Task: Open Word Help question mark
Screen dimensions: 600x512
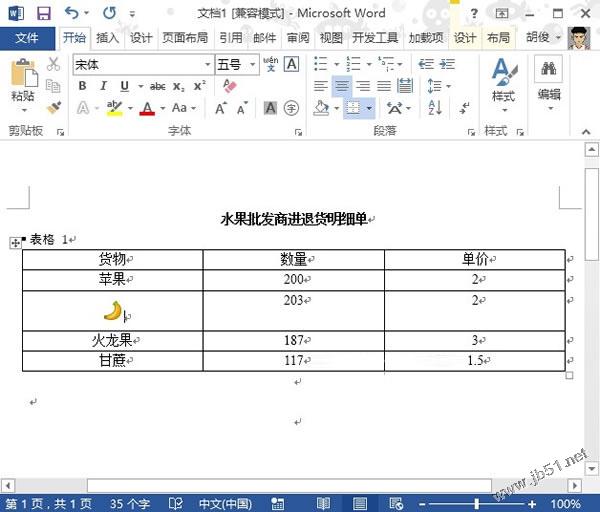Action: click(x=474, y=14)
